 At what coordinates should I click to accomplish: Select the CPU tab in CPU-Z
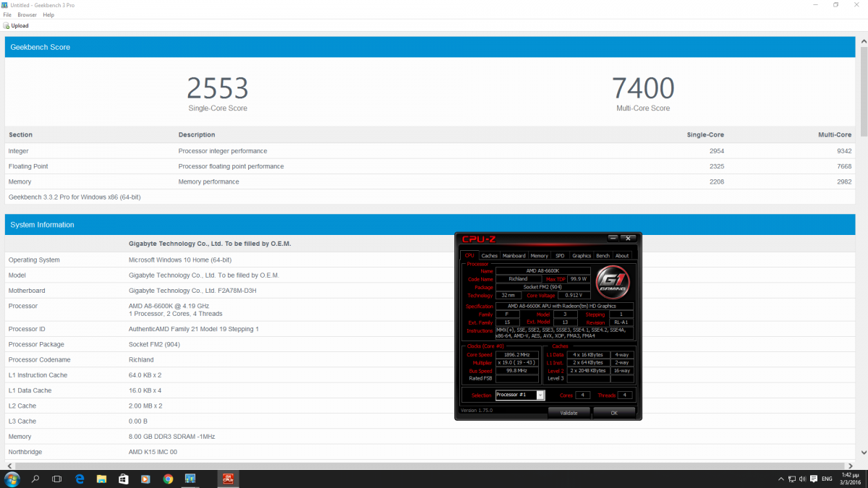[469, 255]
